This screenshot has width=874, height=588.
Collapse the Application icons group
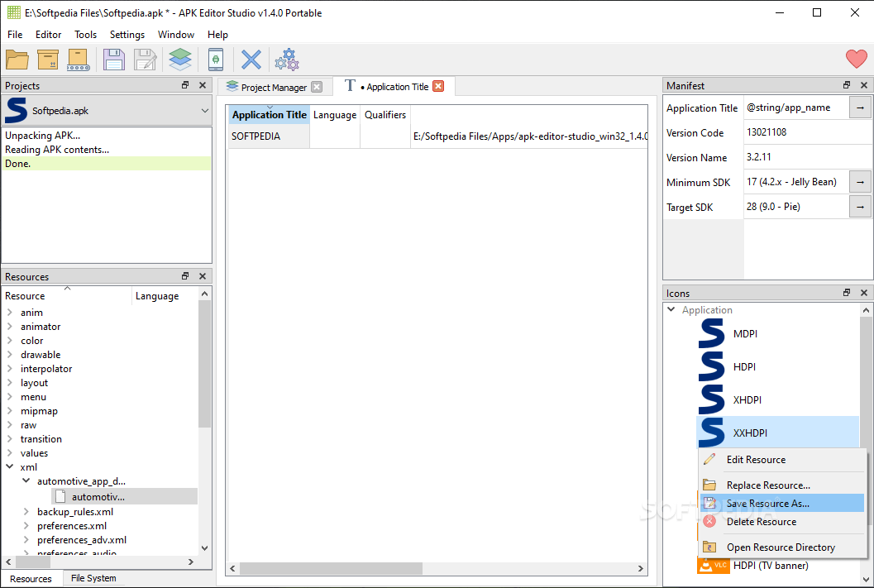(671, 309)
